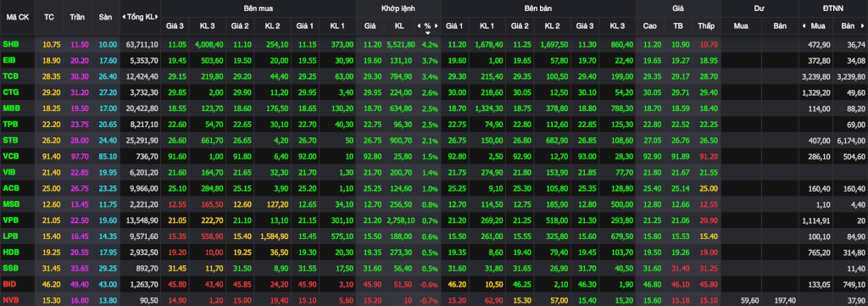Click Khớp lệnh KL column header

point(399,26)
